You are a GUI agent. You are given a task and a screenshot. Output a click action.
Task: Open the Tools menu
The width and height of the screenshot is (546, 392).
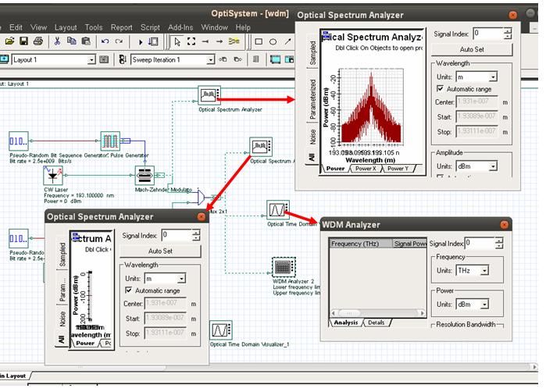click(94, 27)
